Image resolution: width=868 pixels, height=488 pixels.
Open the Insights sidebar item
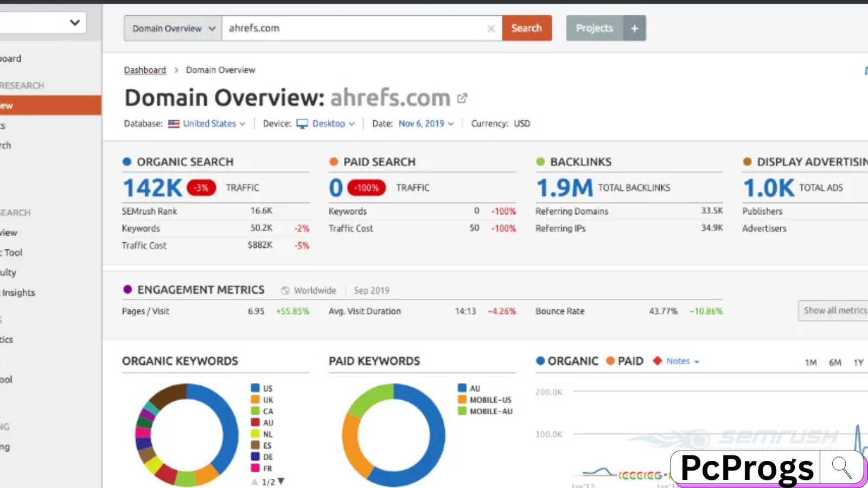click(x=18, y=293)
